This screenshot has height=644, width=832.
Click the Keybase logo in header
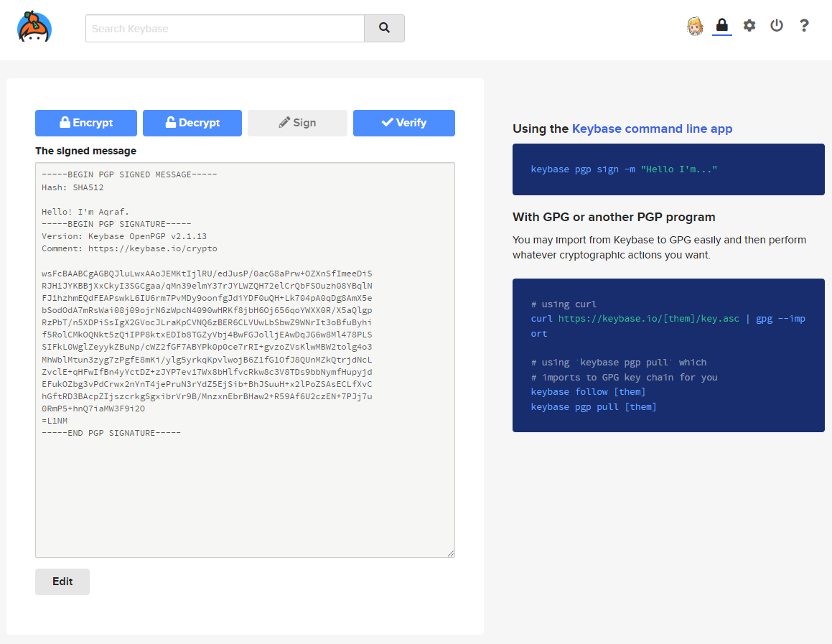[x=34, y=27]
